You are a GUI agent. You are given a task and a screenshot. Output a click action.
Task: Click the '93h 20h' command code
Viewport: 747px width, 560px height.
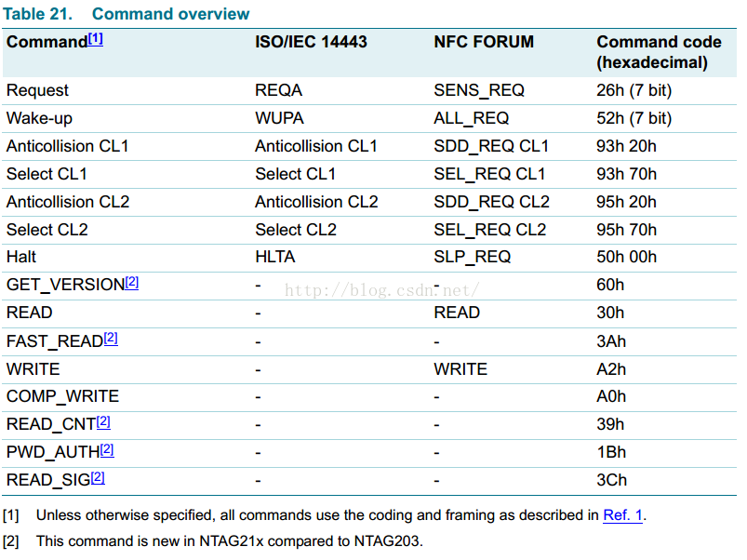click(x=626, y=146)
